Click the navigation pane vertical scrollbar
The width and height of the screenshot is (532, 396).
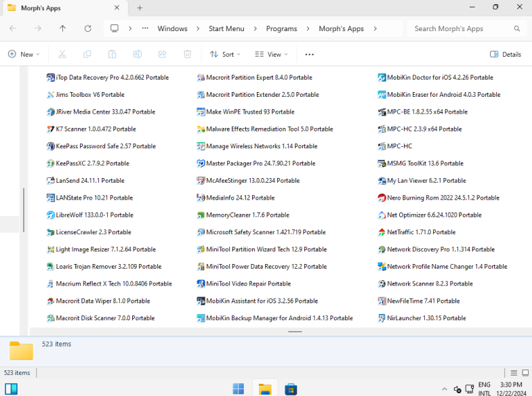point(24,210)
